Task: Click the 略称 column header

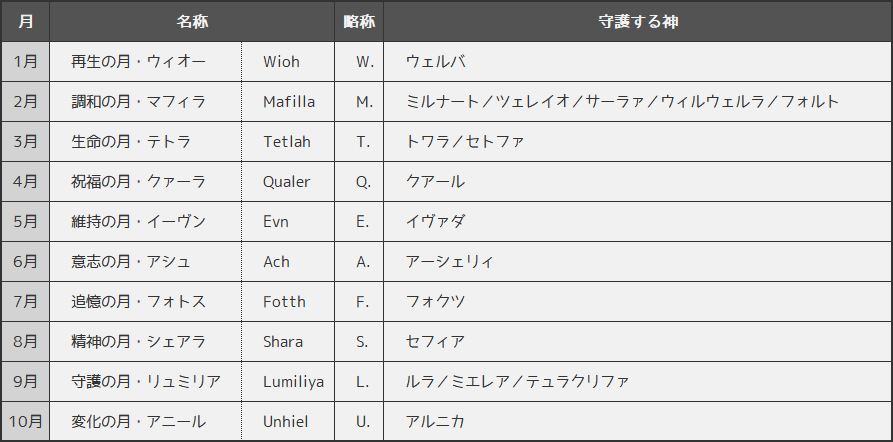Action: (359, 21)
